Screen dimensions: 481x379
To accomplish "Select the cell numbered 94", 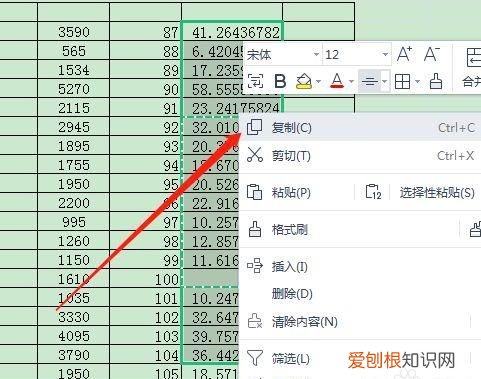I will pyautogui.click(x=145, y=165).
